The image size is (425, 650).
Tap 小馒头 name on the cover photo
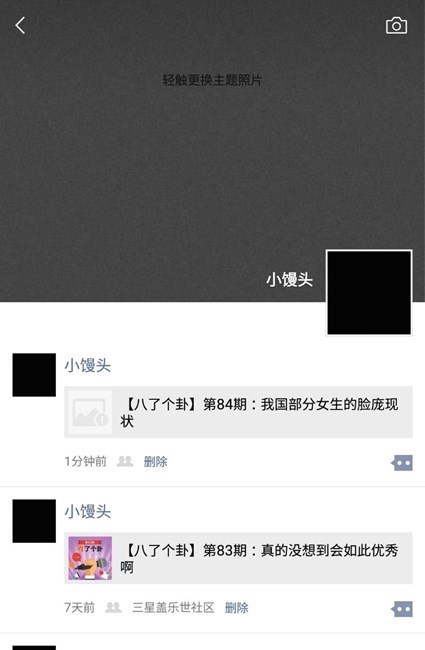[x=289, y=280]
